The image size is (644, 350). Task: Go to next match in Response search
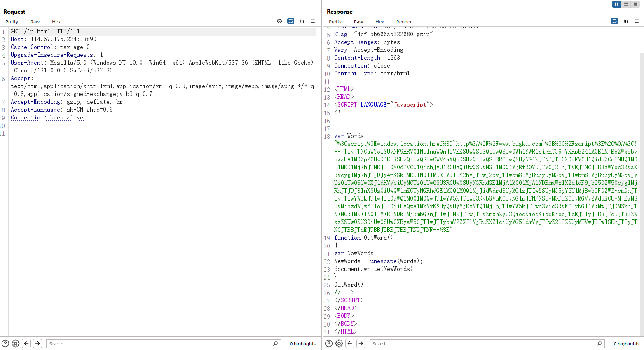(x=361, y=343)
